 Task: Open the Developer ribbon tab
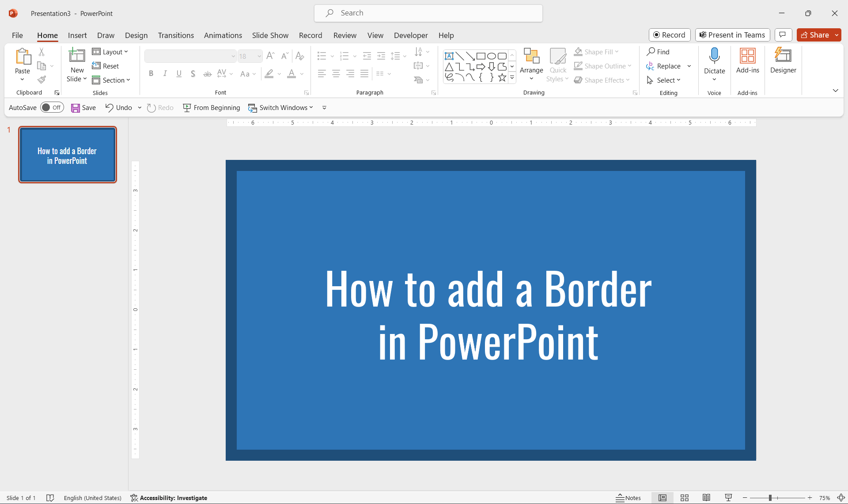click(410, 35)
